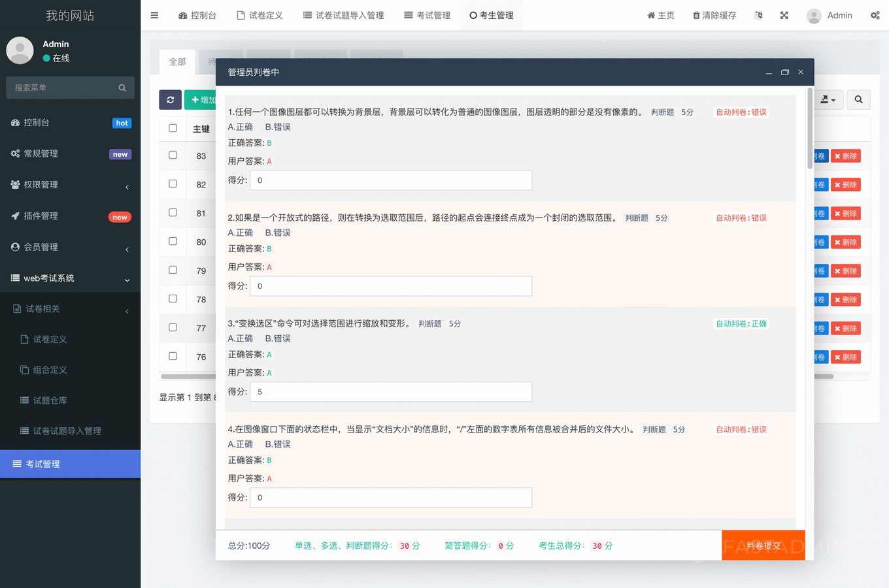Tick the checkbox for row 83
The height and width of the screenshot is (588, 889).
coord(173,155)
